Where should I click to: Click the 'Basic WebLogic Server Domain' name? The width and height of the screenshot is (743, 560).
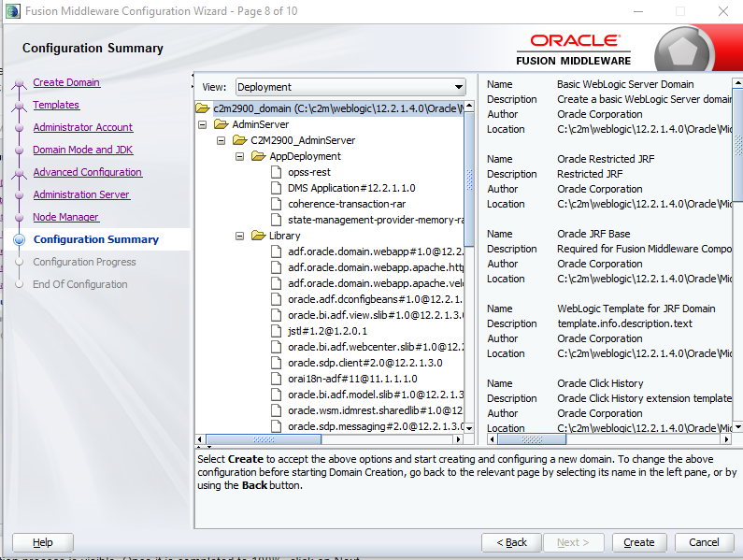pyautogui.click(x=625, y=84)
